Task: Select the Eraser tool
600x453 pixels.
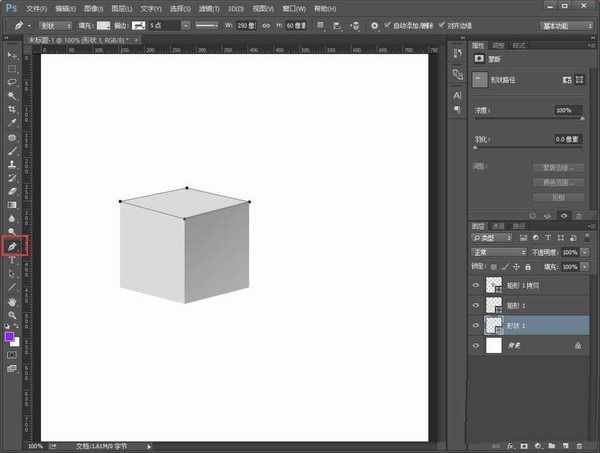Action: click(12, 189)
